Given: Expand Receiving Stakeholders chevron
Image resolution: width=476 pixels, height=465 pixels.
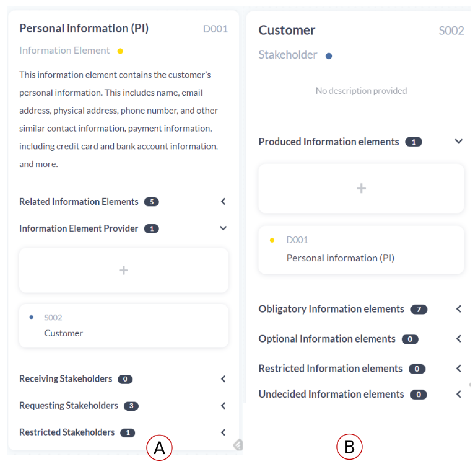Looking at the screenshot, I should [223, 379].
